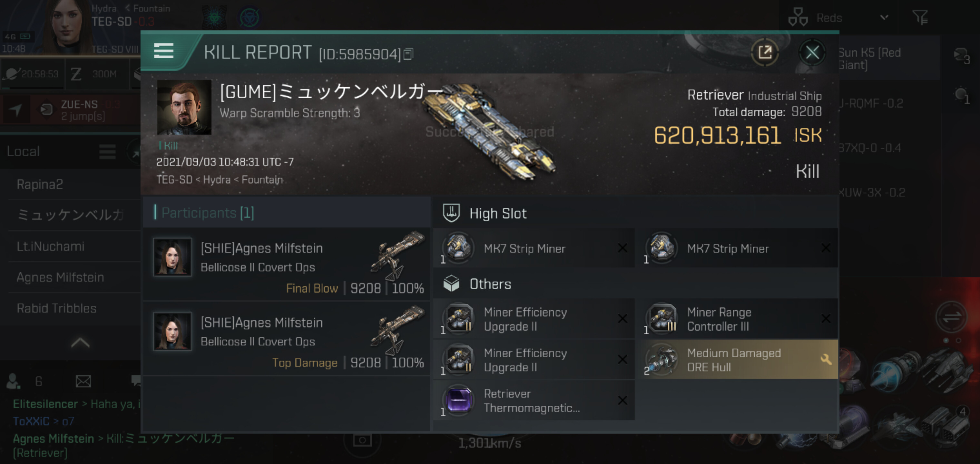Copy the kill report ID
The height and width of the screenshot is (464, 980).
pyautogui.click(x=408, y=54)
